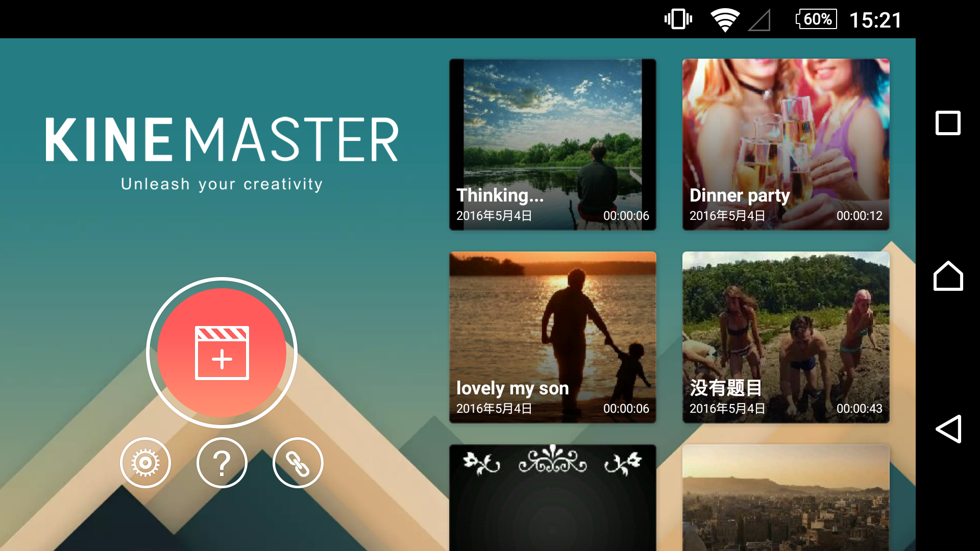Tap the 60% battery indicator
This screenshot has width=980, height=551.
click(816, 19)
